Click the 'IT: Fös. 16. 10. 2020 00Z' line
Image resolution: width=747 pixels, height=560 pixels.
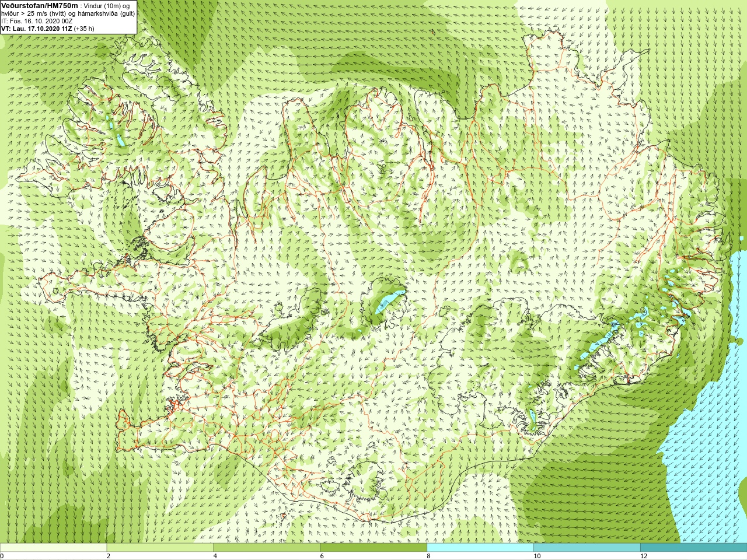pyautogui.click(x=37, y=20)
